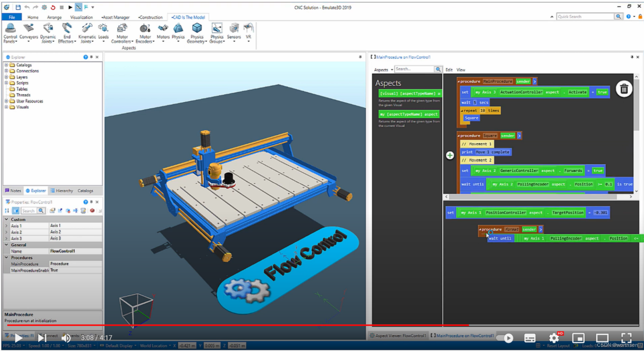
Task: Mute the video volume
Action: 66,338
